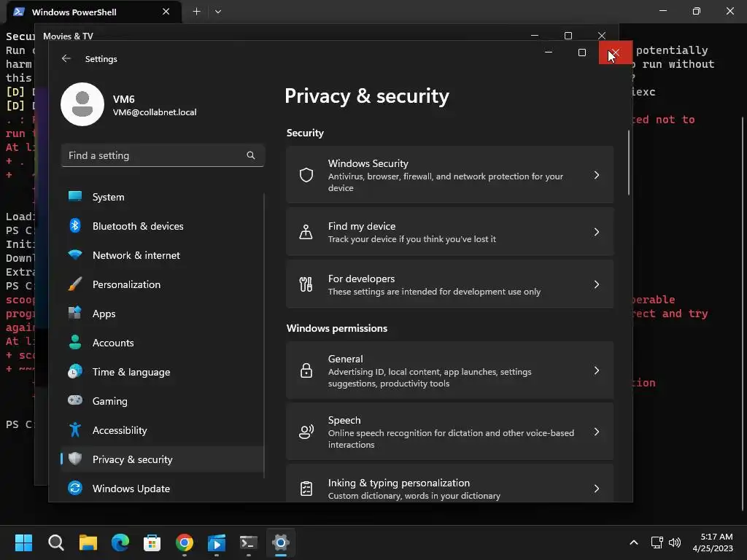
Task: Select Personalization label in sidebar
Action: coord(126,284)
